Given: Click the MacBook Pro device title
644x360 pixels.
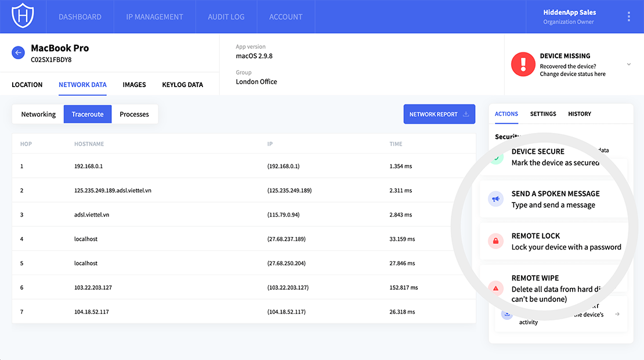Looking at the screenshot, I should coord(60,48).
